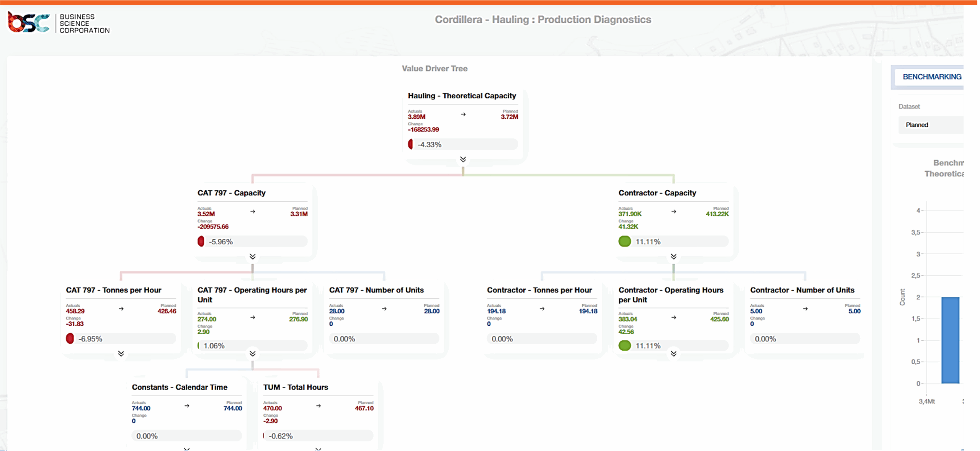The image size is (980, 451).
Task: Select the Hauling - Theoretical Capacity node header
Action: click(462, 96)
